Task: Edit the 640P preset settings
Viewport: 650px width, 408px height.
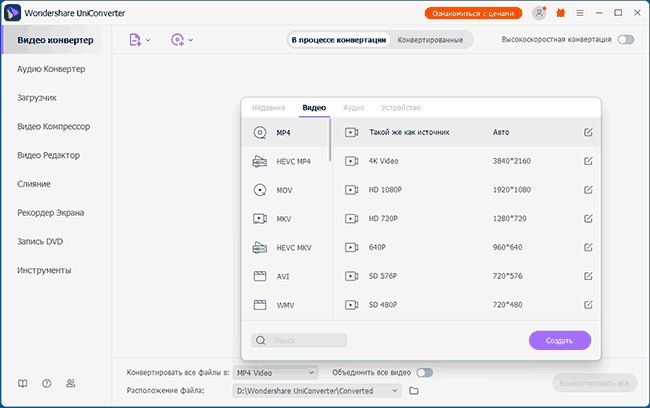Action: coord(588,247)
